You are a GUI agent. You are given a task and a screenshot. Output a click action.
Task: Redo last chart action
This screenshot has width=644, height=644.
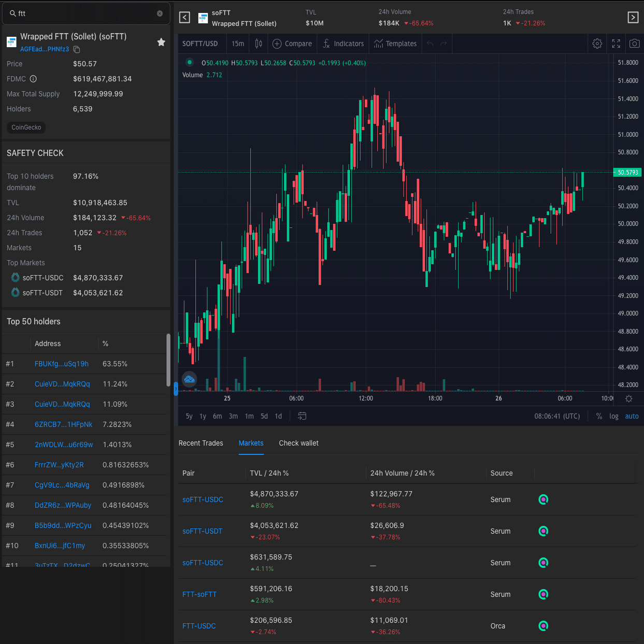pos(443,44)
